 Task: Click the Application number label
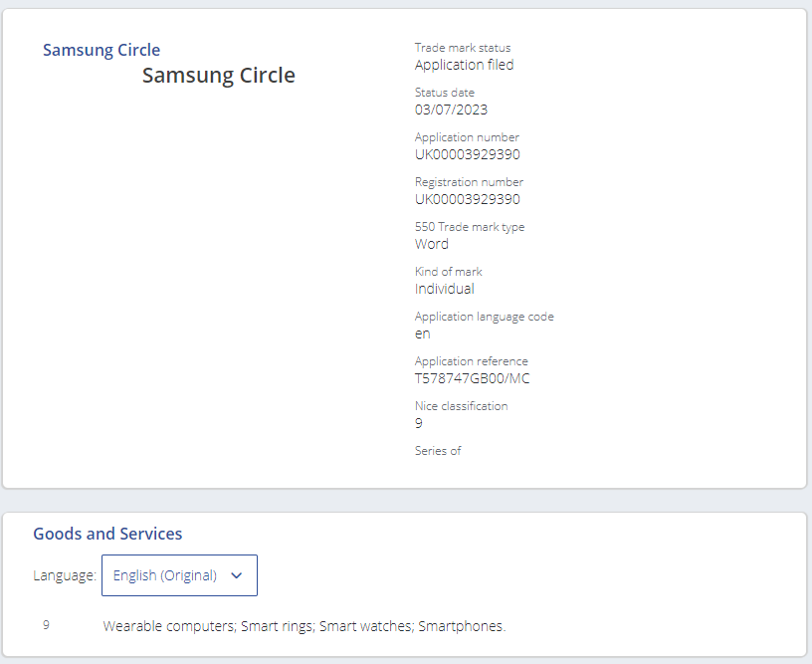tap(467, 137)
